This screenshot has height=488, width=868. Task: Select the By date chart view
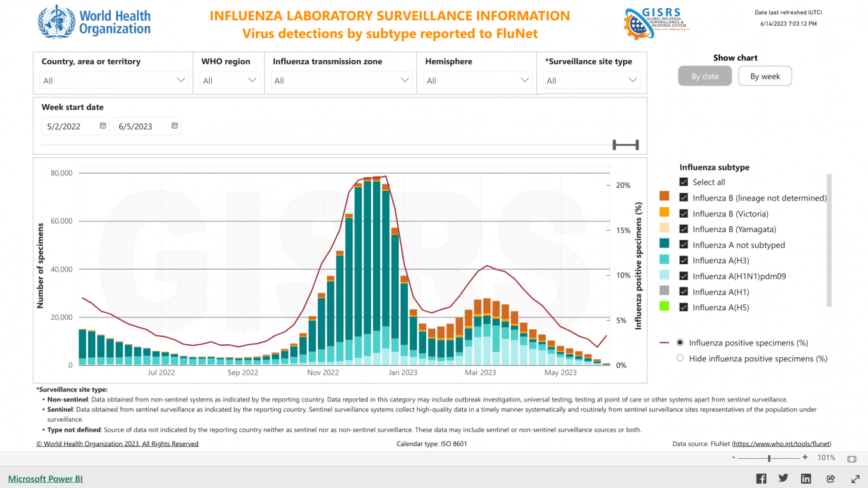tap(705, 76)
